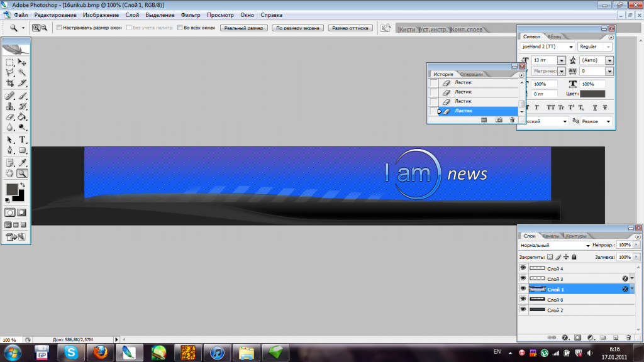Screen dimensions: 644x362
Task: Select the Magic Wand tool
Action: [22, 73]
